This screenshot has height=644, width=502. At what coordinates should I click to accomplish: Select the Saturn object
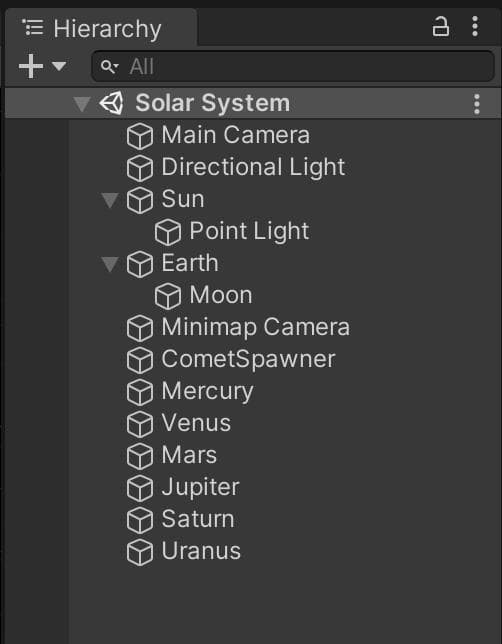[198, 519]
